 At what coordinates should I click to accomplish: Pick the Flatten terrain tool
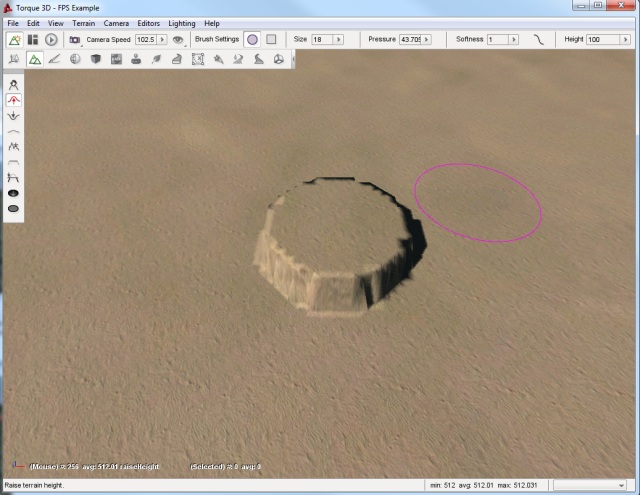pos(14,162)
